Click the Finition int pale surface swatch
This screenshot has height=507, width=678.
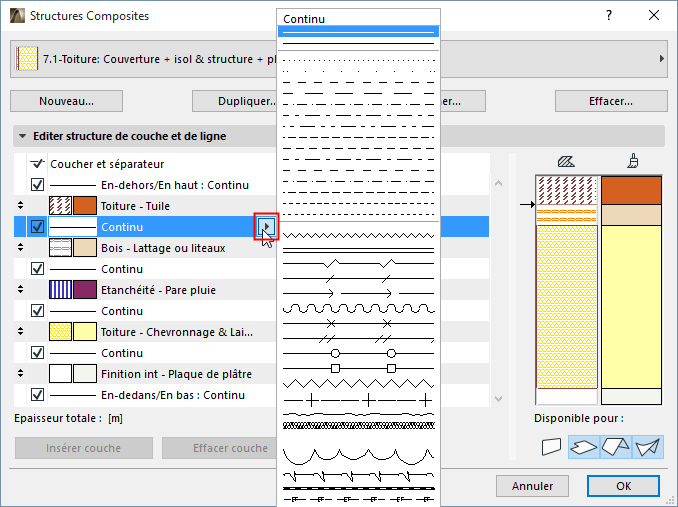click(85, 373)
